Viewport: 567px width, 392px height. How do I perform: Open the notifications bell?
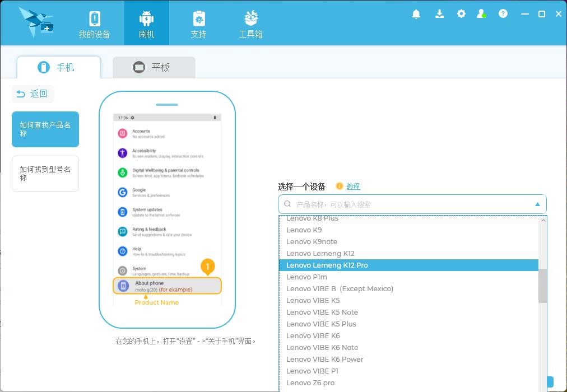[416, 14]
